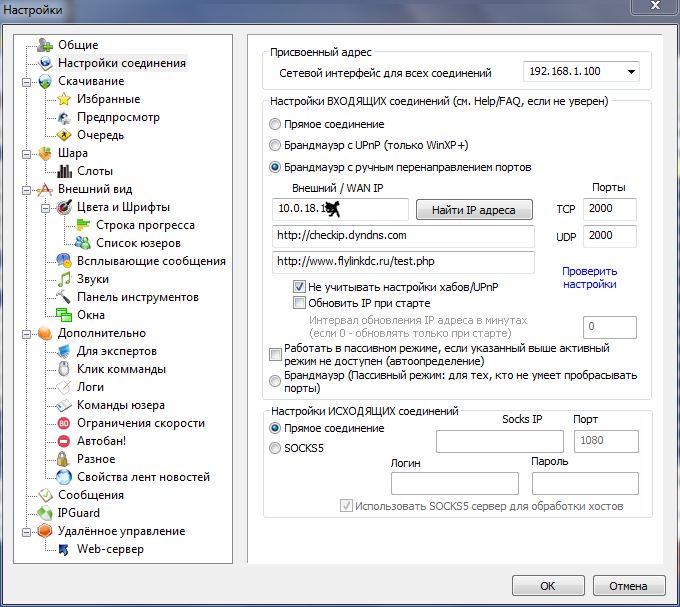Image resolution: width=680 pixels, height=607 pixels.
Task: Click the Логи notepad icon
Action: (64, 387)
